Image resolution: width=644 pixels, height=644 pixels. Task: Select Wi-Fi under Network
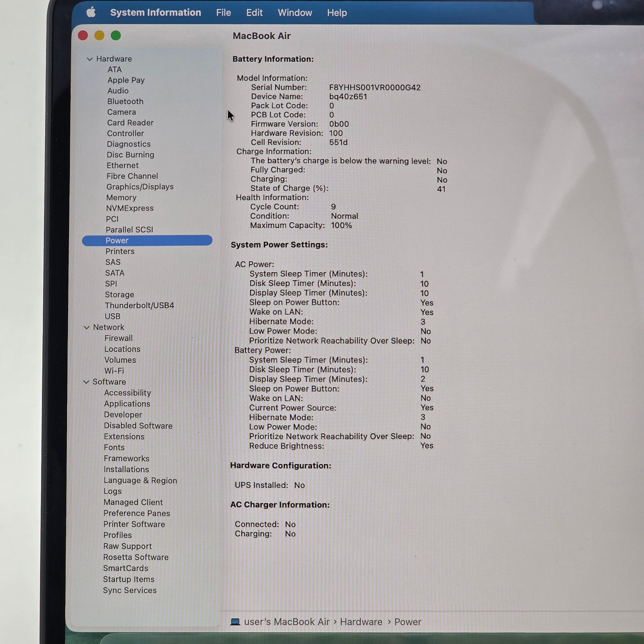(114, 371)
